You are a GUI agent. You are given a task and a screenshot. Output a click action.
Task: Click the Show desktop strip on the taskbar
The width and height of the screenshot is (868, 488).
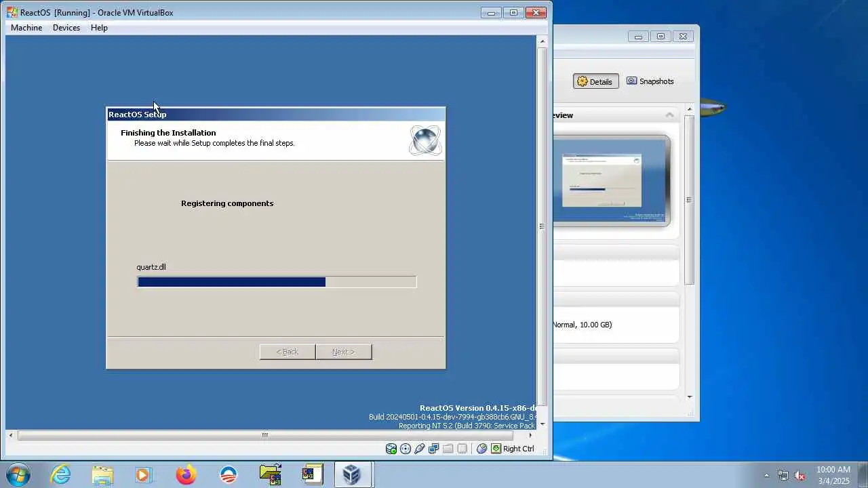point(863,475)
